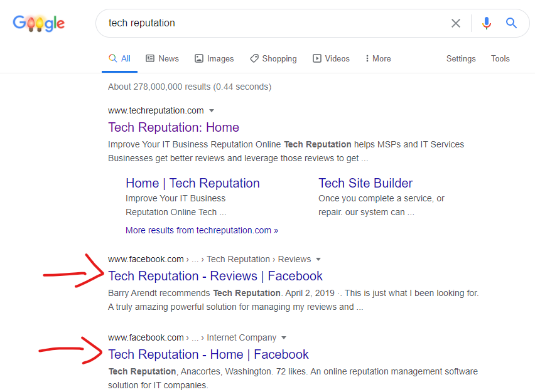The height and width of the screenshot is (392, 535).
Task: Open search Tools
Action: click(500, 58)
